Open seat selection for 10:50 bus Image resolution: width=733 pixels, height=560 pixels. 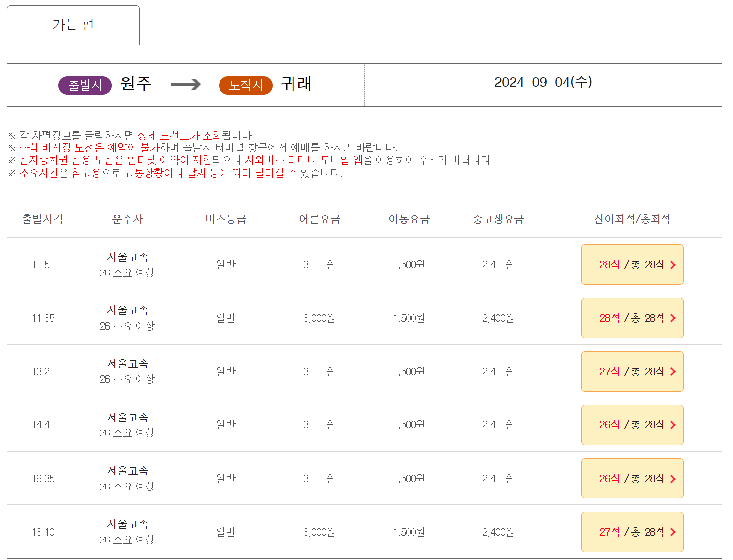pos(632,265)
